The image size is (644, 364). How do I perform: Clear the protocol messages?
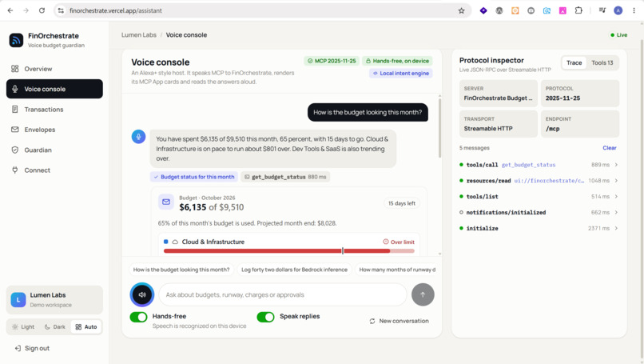(610, 148)
